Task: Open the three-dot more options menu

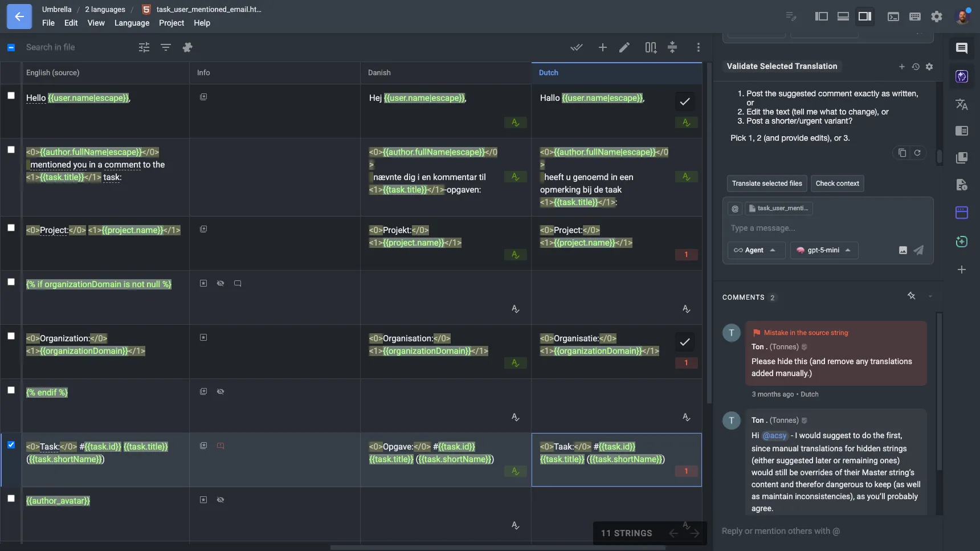Action: 699,47
